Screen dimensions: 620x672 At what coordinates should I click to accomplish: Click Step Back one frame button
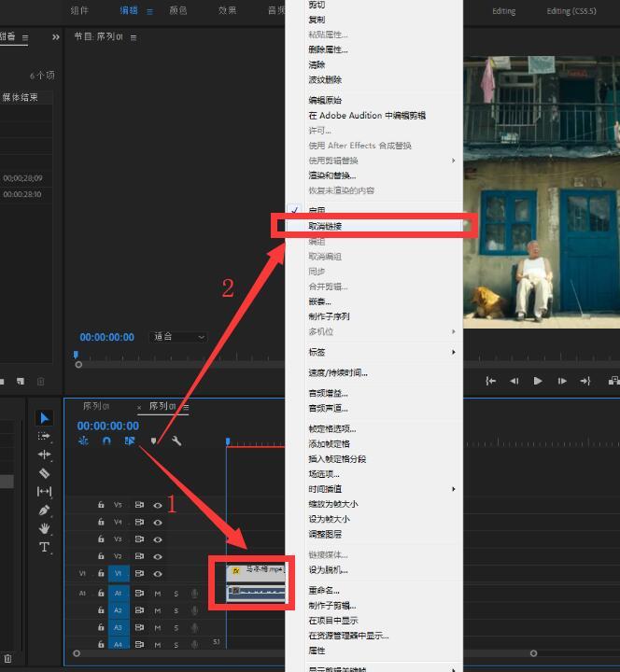514,381
